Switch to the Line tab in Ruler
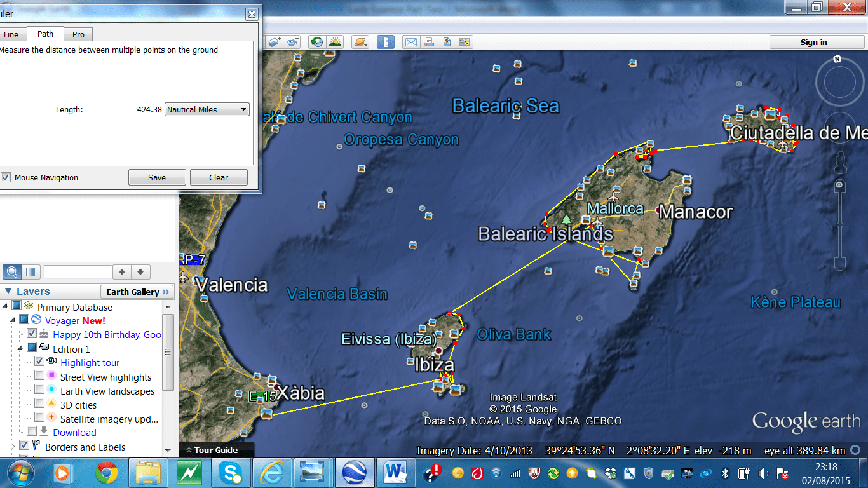The height and width of the screenshot is (488, 868). click(11, 34)
